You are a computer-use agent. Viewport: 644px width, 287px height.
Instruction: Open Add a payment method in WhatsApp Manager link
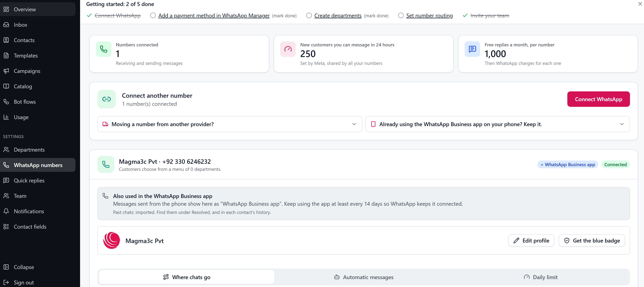(214, 16)
